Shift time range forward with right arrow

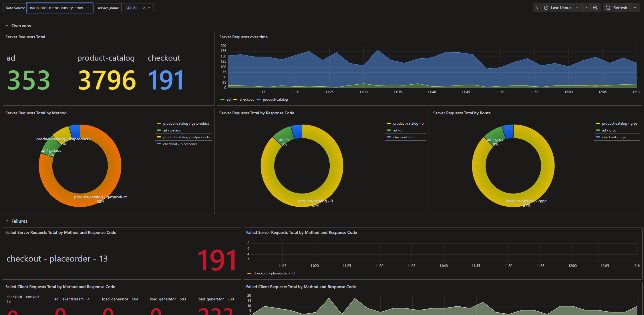pyautogui.click(x=586, y=8)
